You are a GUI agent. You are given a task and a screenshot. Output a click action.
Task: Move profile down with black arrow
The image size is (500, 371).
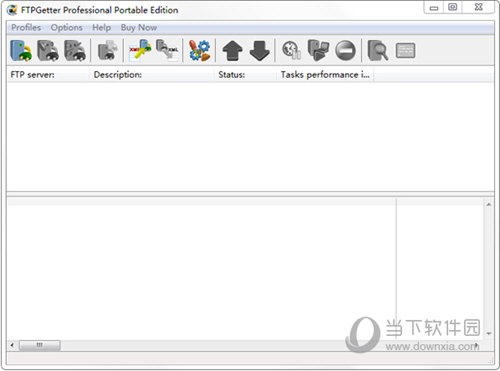tap(259, 51)
